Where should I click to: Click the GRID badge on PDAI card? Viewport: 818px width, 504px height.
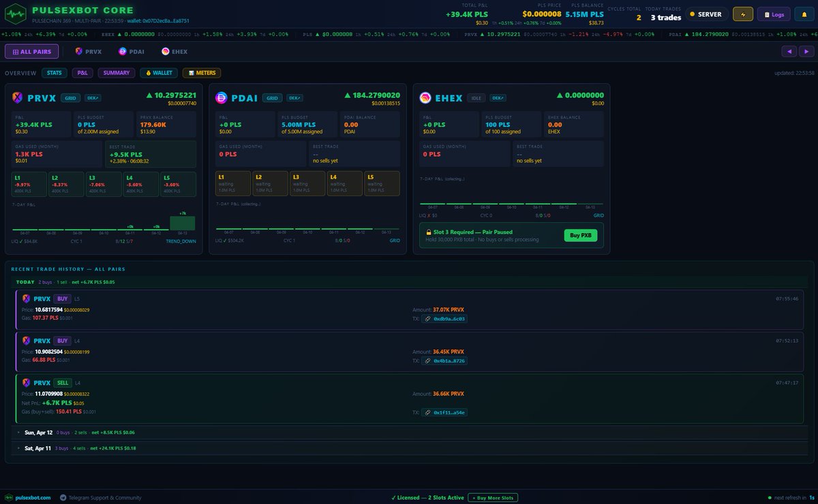click(272, 98)
